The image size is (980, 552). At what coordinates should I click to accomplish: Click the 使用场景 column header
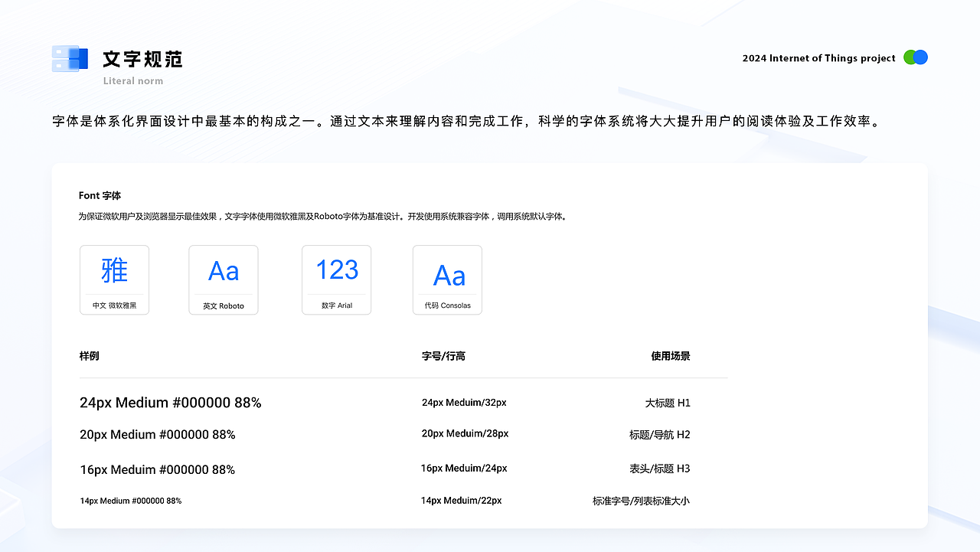click(x=671, y=356)
